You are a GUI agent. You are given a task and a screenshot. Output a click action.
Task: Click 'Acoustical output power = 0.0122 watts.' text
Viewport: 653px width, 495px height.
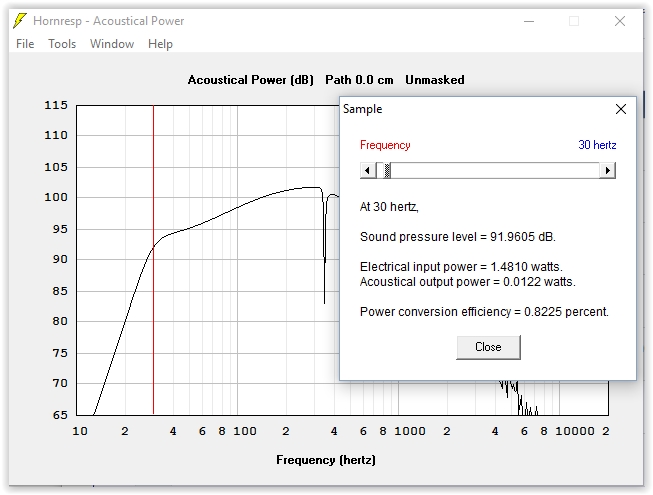(468, 282)
